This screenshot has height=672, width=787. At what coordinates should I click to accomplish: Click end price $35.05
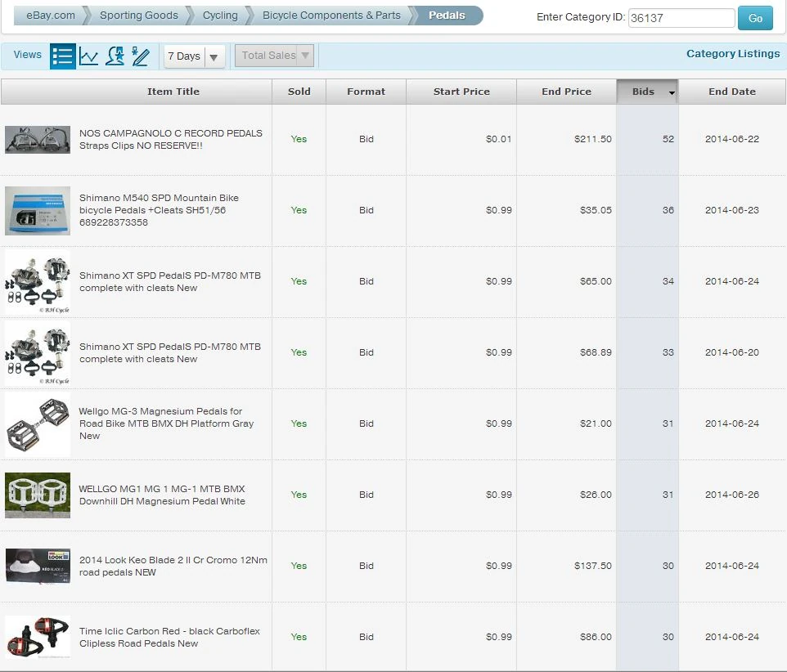coord(596,210)
